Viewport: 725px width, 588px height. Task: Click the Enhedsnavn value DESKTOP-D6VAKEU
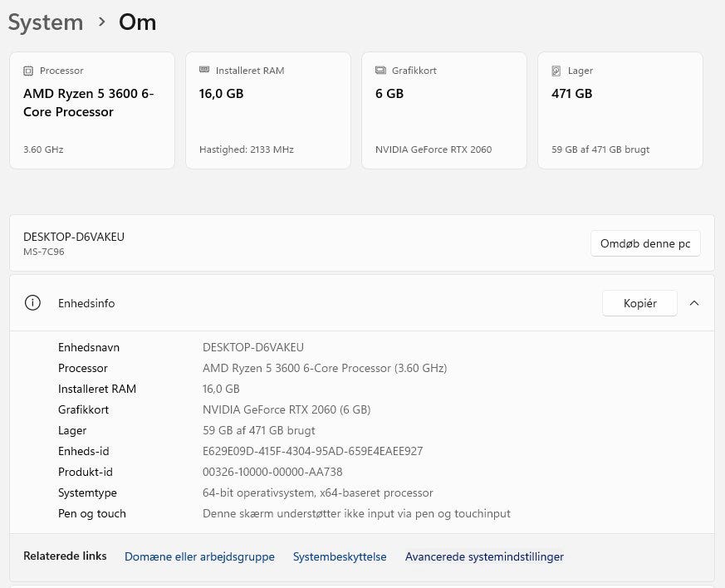click(253, 347)
